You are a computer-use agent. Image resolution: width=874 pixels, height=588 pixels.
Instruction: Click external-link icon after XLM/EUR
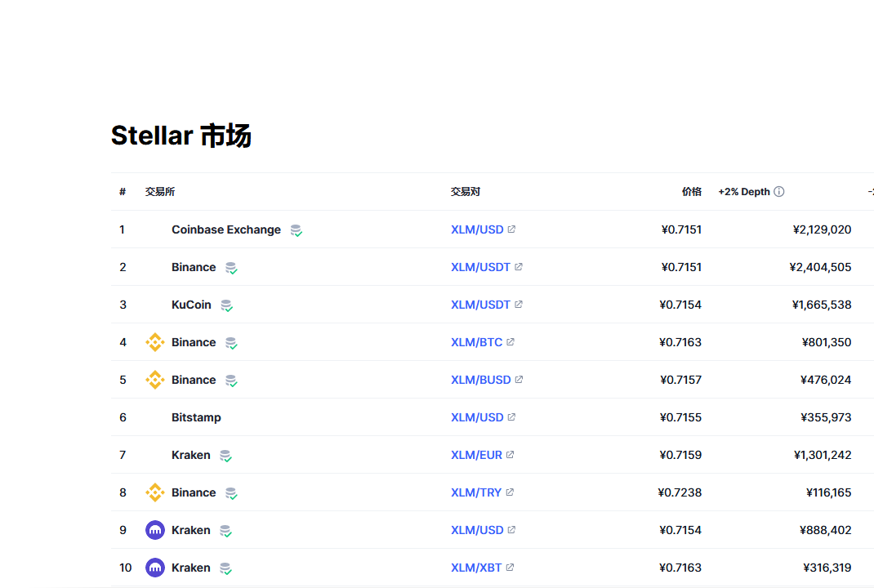[x=510, y=454]
